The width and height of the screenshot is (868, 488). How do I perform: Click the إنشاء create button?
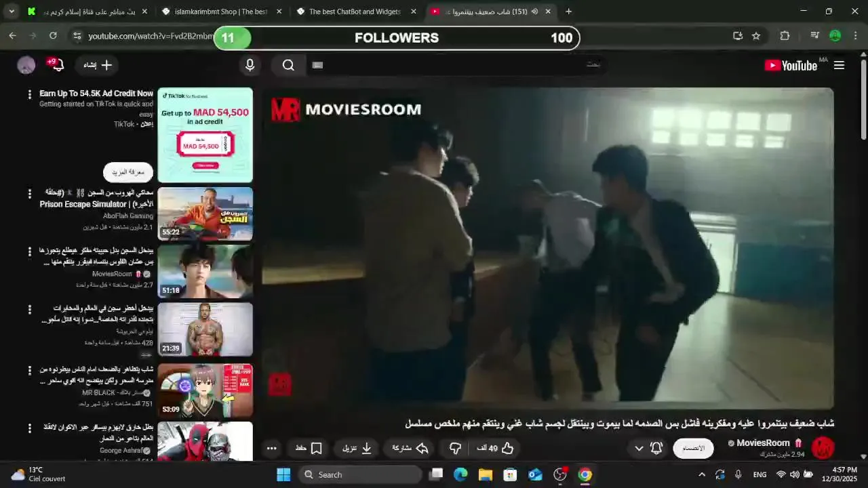click(x=98, y=65)
